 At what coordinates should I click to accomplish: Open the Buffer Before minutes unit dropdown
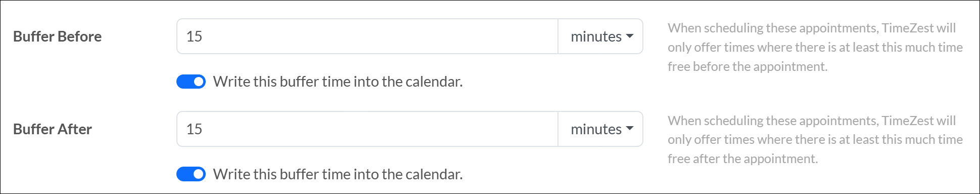click(x=600, y=36)
